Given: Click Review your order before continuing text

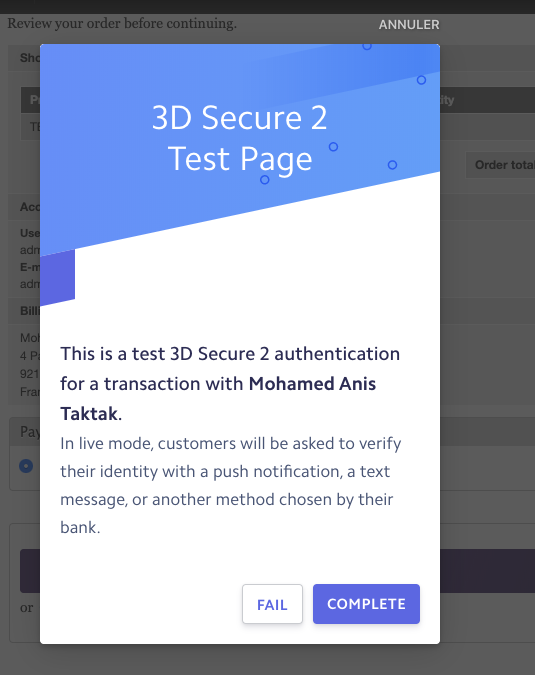Looking at the screenshot, I should tap(122, 23).
